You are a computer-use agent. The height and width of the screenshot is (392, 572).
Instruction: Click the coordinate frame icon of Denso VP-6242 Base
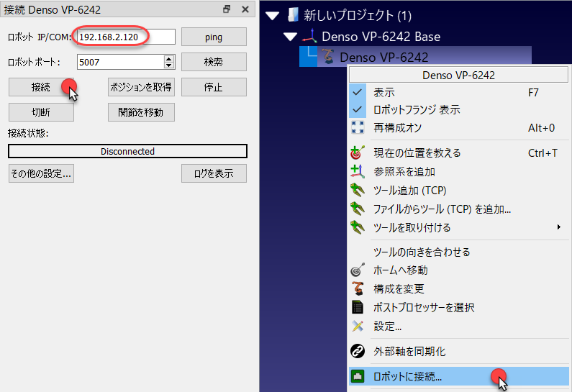pyautogui.click(x=309, y=36)
